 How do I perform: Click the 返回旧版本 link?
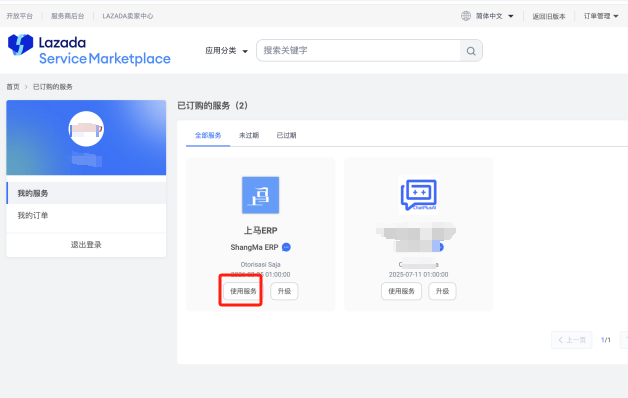[549, 16]
